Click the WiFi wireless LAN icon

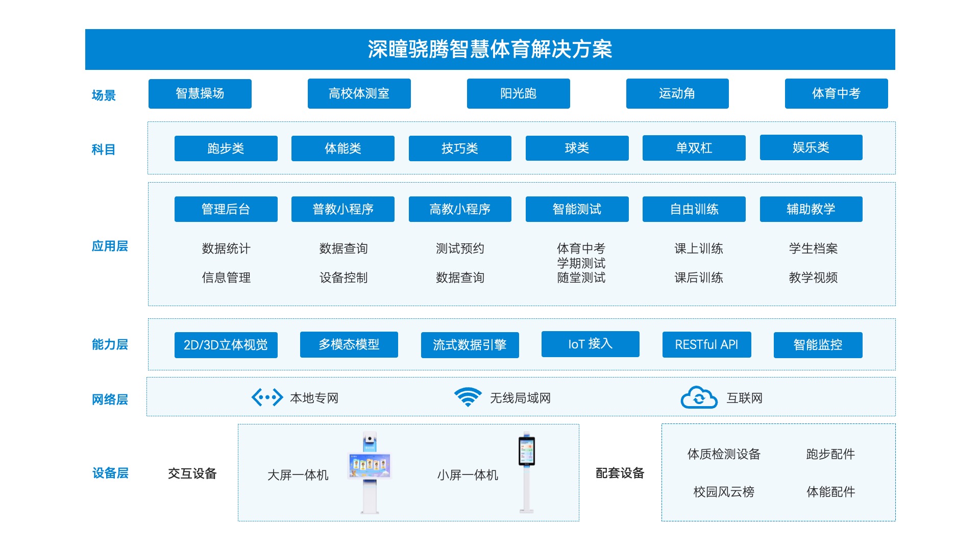coord(468,397)
